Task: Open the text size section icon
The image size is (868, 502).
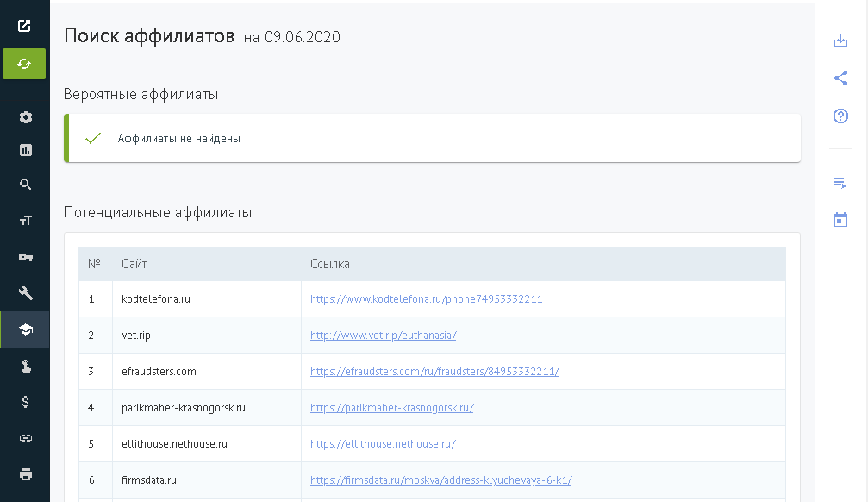Action: [x=25, y=221]
